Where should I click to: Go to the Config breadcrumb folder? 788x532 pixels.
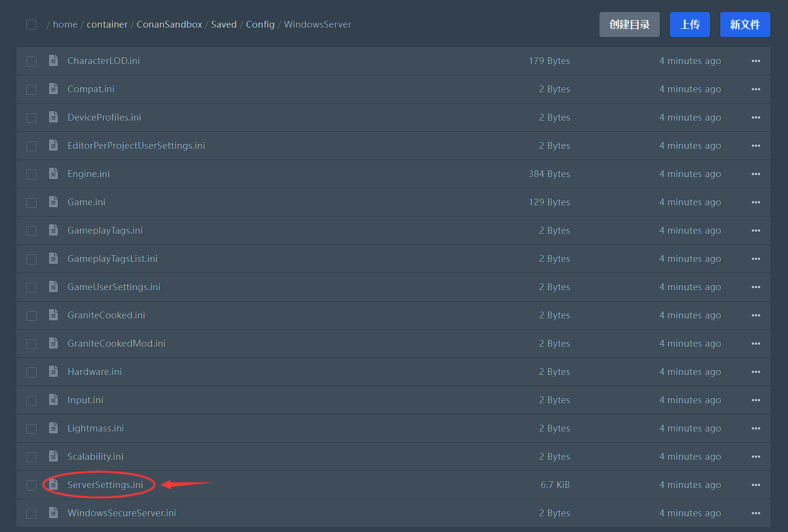tap(260, 24)
